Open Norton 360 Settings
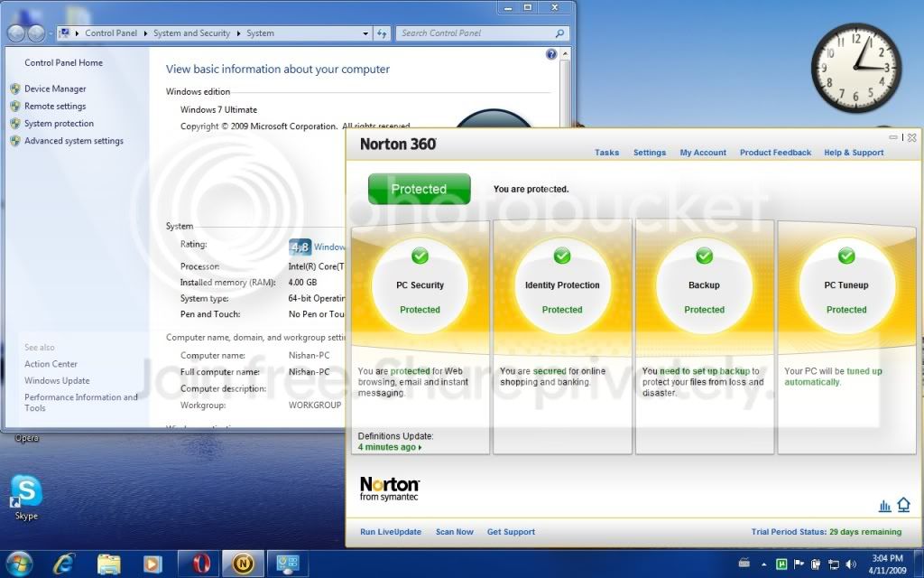Screen dimensions: 924x578 650,152
